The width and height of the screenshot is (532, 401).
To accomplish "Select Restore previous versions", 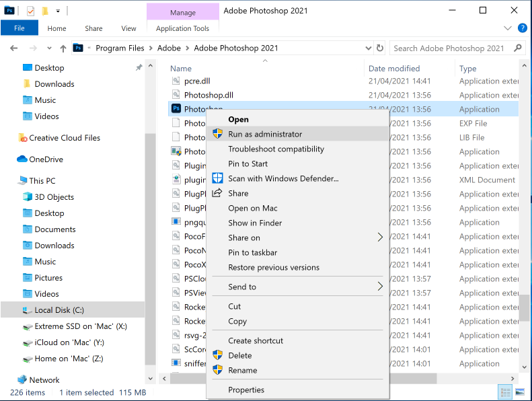I will pyautogui.click(x=298, y=267).
